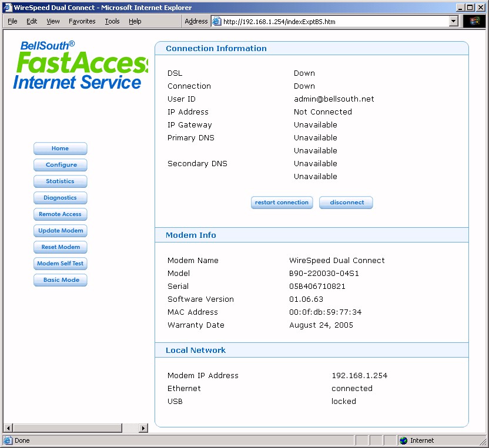Click the IP Address value Not Connected
Viewport: 489px width, 448px height.
click(x=323, y=112)
